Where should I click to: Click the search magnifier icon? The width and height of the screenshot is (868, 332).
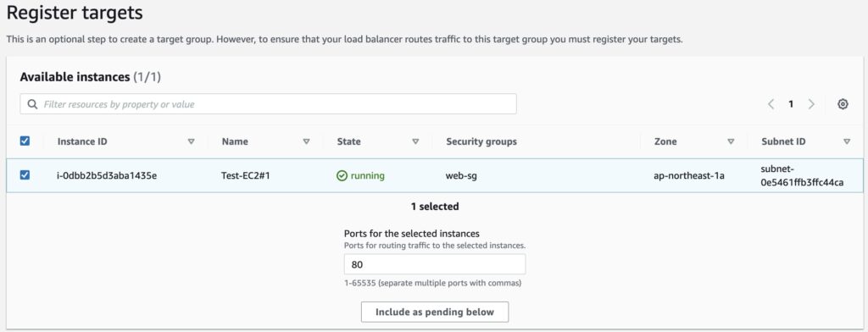[x=33, y=104]
